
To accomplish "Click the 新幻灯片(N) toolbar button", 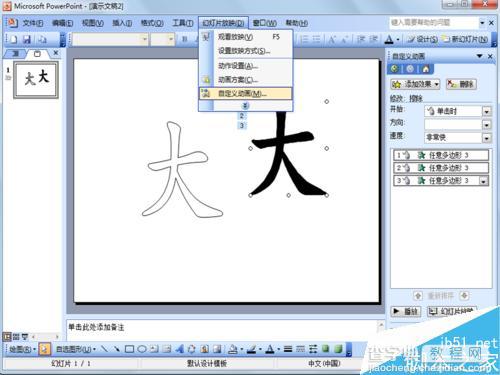I will click(x=465, y=39).
